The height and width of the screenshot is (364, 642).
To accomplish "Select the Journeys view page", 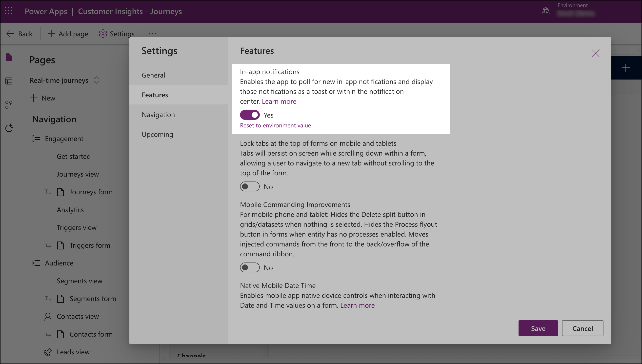I will tap(78, 174).
